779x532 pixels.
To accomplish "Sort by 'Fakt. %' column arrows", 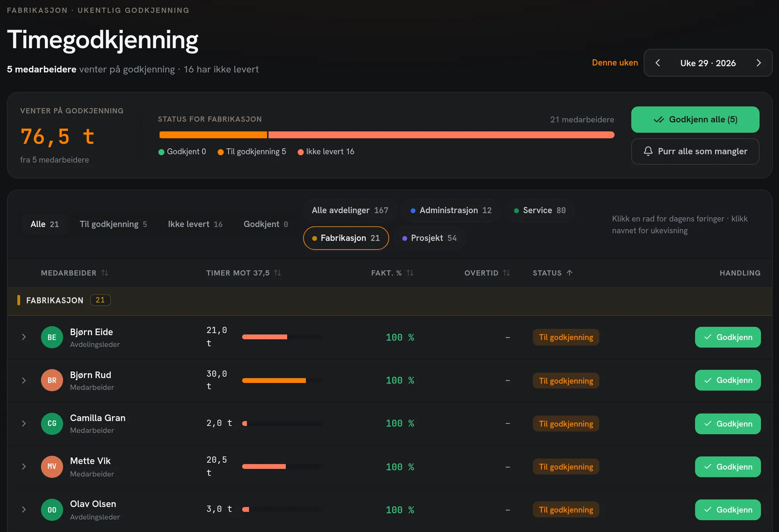I will point(410,273).
